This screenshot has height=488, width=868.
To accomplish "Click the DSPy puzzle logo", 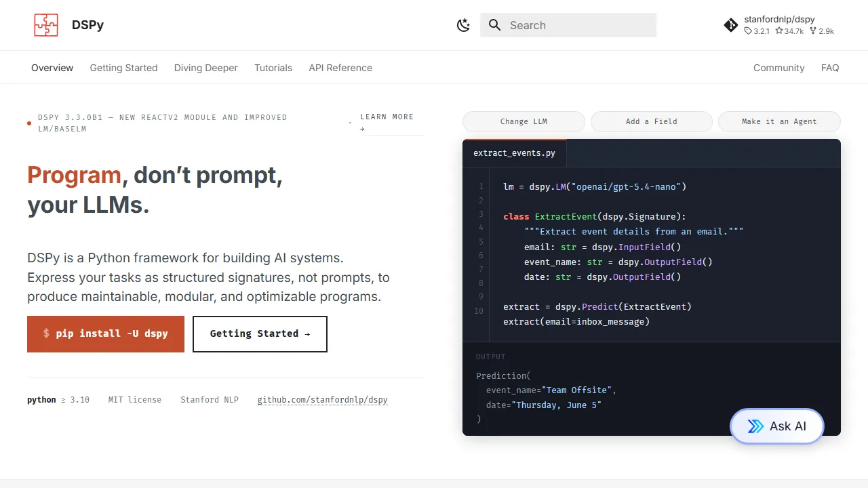I will coord(46,25).
